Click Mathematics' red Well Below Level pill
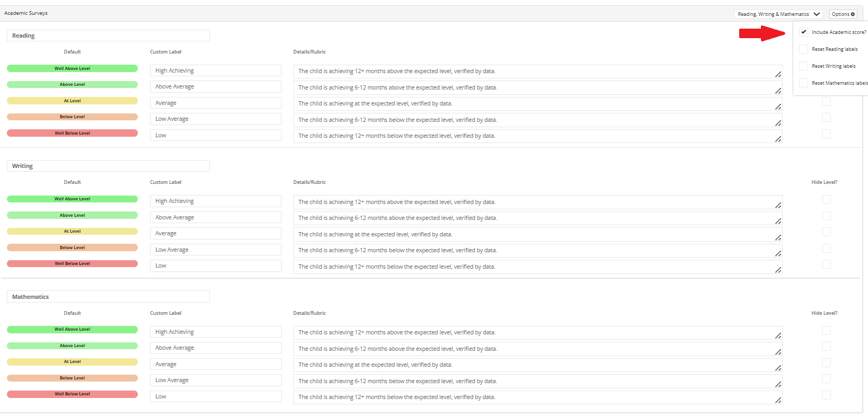The height and width of the screenshot is (416, 868). coord(72,394)
